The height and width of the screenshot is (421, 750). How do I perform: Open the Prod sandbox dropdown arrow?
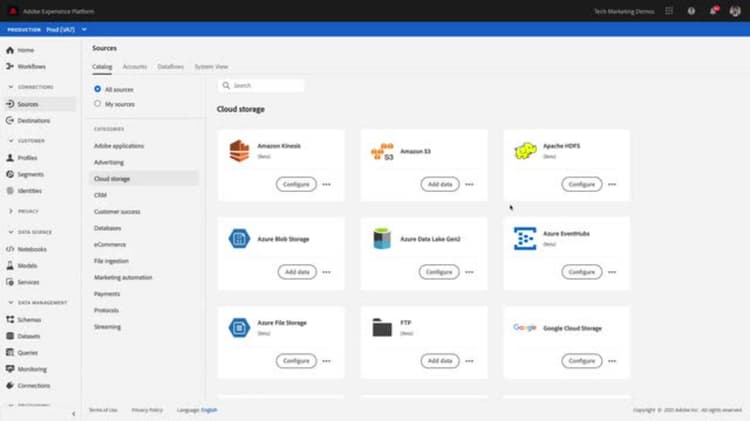(84, 30)
